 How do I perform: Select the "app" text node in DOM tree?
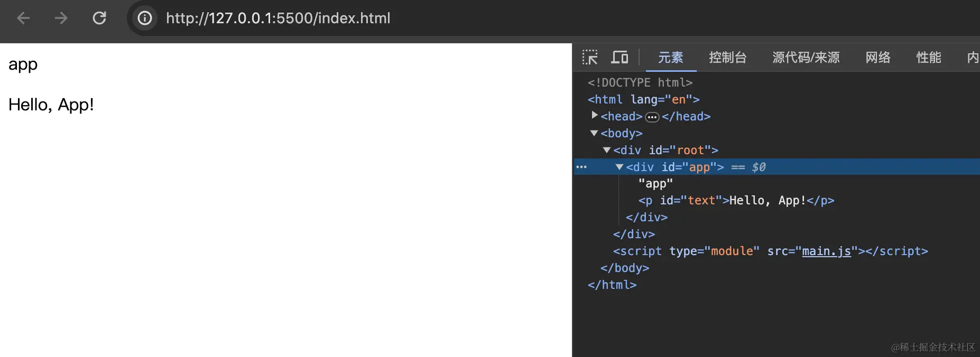coord(655,184)
